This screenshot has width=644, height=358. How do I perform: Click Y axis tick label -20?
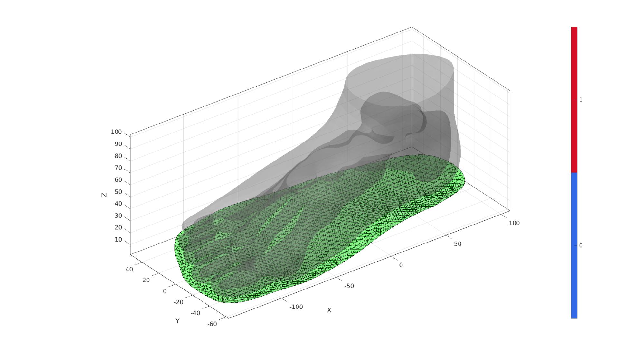pos(178,302)
